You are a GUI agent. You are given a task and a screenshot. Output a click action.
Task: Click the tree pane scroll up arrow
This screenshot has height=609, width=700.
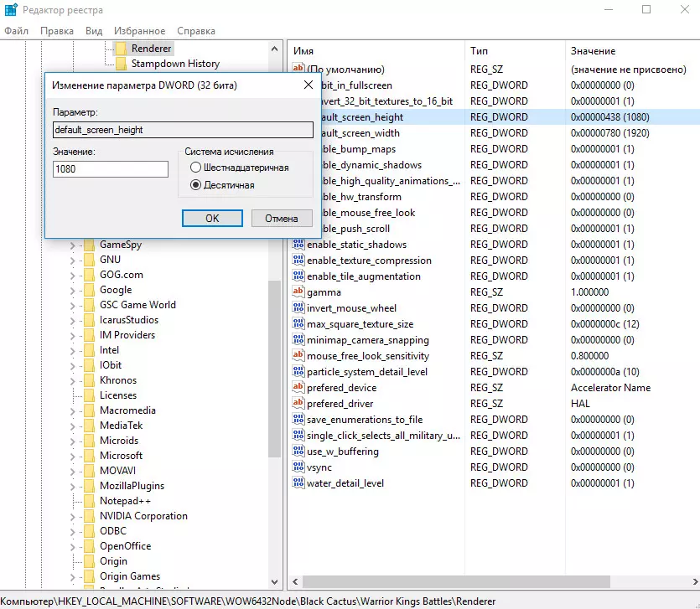click(274, 49)
